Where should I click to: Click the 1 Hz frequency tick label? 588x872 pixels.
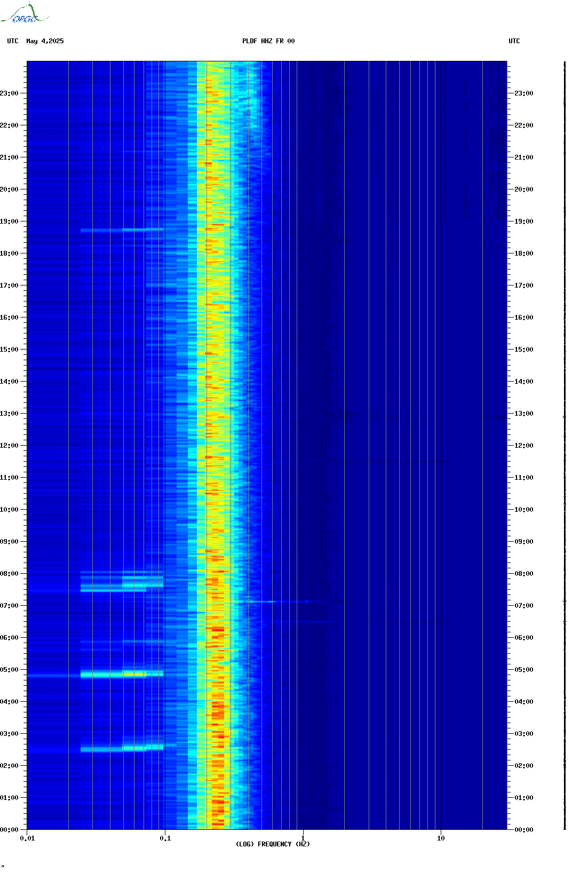[303, 838]
